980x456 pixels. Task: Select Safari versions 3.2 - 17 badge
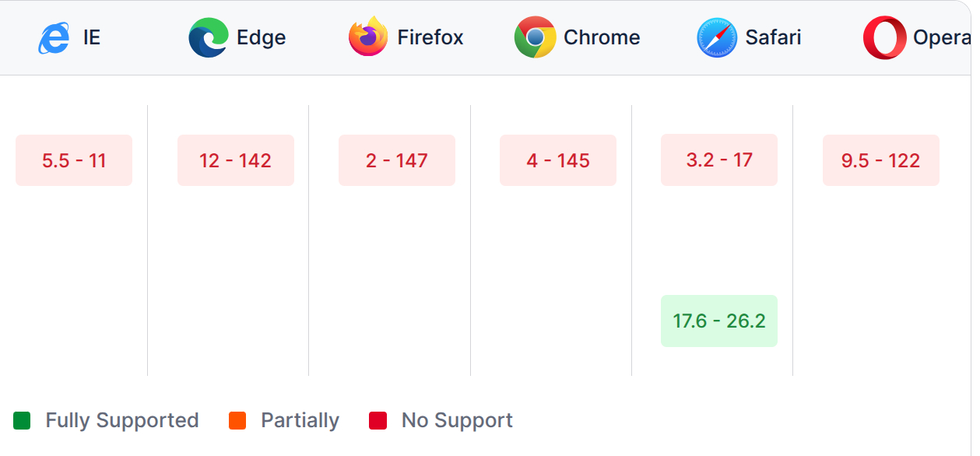point(719,160)
